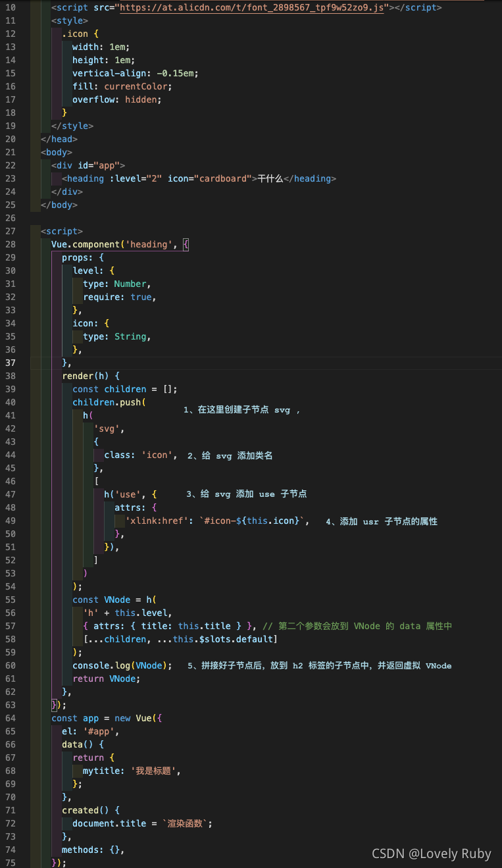Click "const children = [];" statement
The width and height of the screenshot is (502, 868).
(125, 389)
